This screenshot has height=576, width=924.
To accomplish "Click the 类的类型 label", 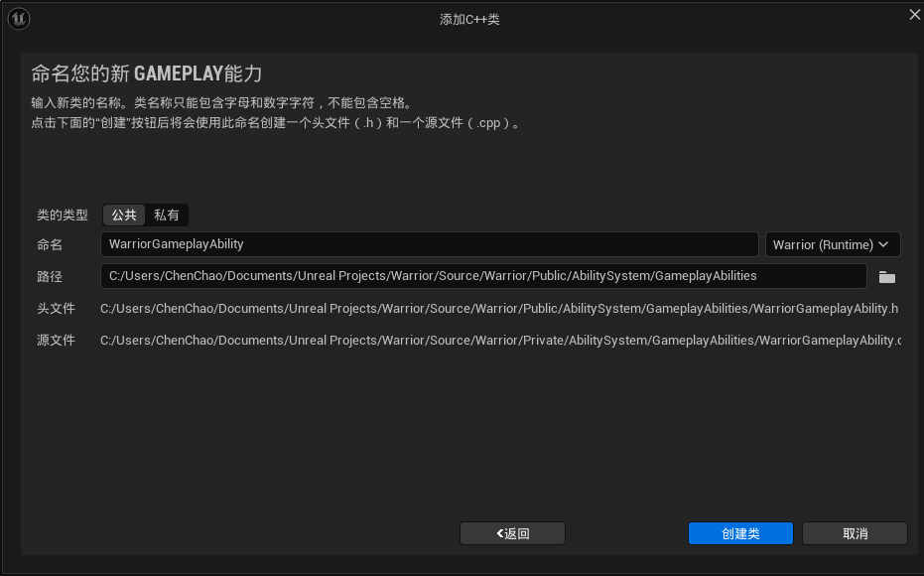I will point(63,216).
